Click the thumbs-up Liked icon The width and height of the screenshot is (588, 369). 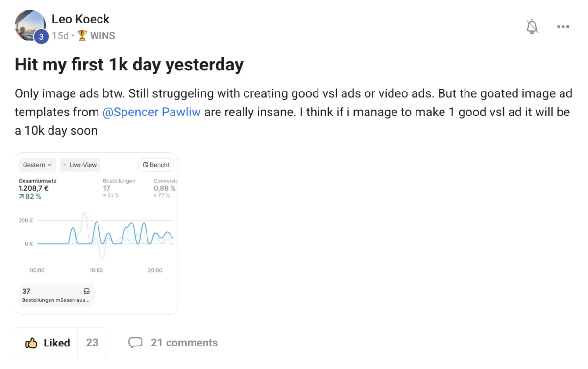coord(32,343)
